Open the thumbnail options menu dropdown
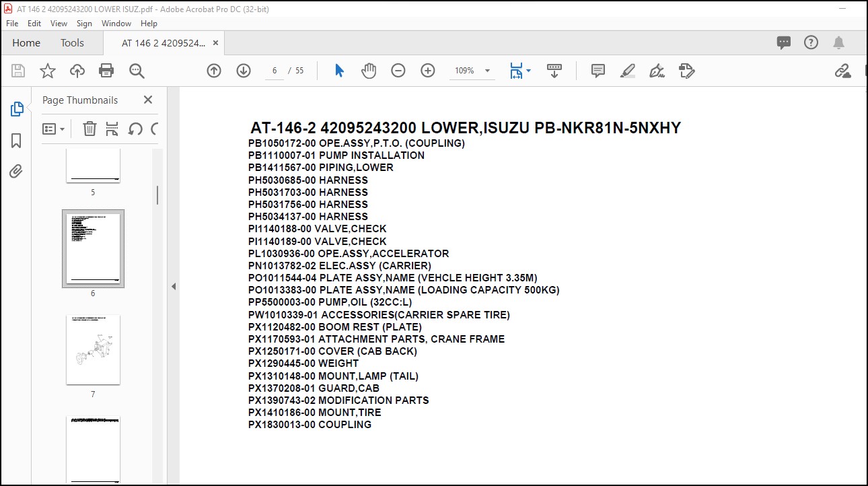Viewport: 868px width, 486px height. (x=54, y=129)
